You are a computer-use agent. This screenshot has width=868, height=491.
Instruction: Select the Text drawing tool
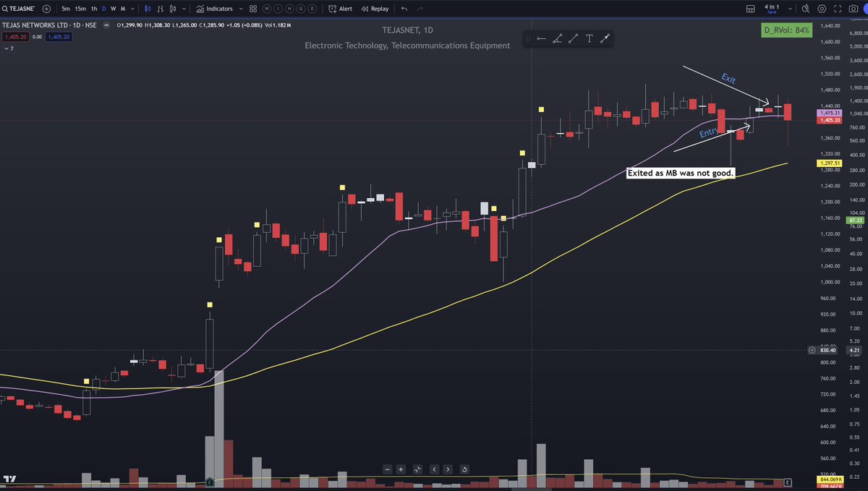click(590, 39)
